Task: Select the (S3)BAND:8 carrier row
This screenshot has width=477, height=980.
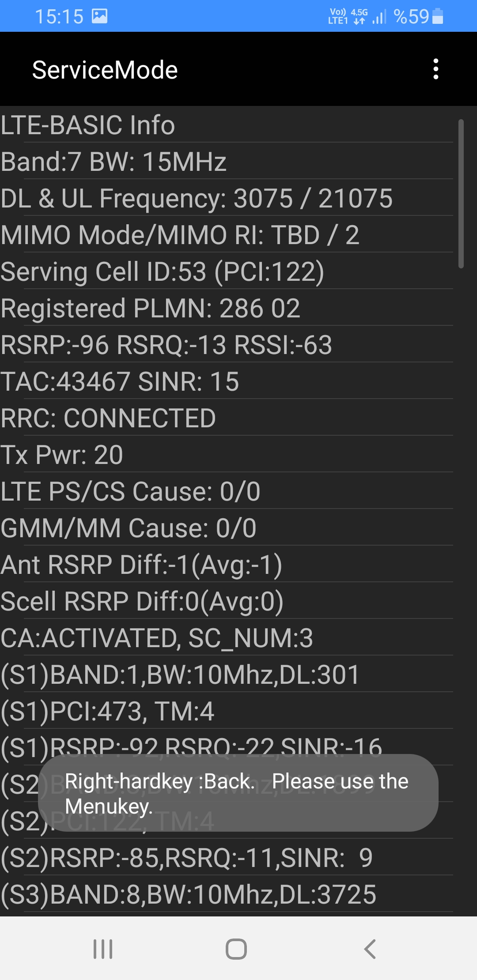Action: (x=227, y=894)
